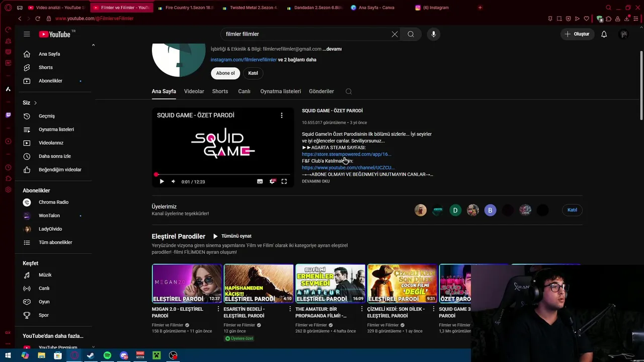Image resolution: width=644 pixels, height=362 pixels.
Task: Open the account avatar menu
Action: 624,34
